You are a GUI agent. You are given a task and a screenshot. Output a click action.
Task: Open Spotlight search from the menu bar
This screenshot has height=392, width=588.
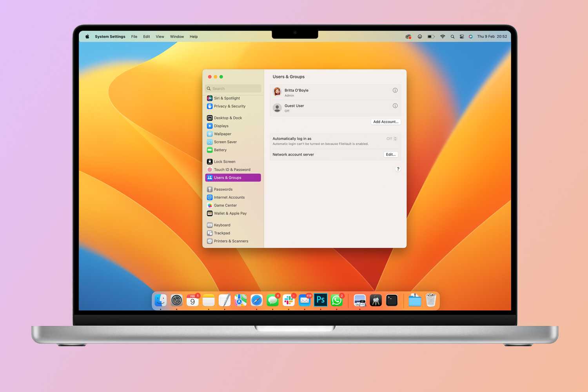(x=452, y=36)
